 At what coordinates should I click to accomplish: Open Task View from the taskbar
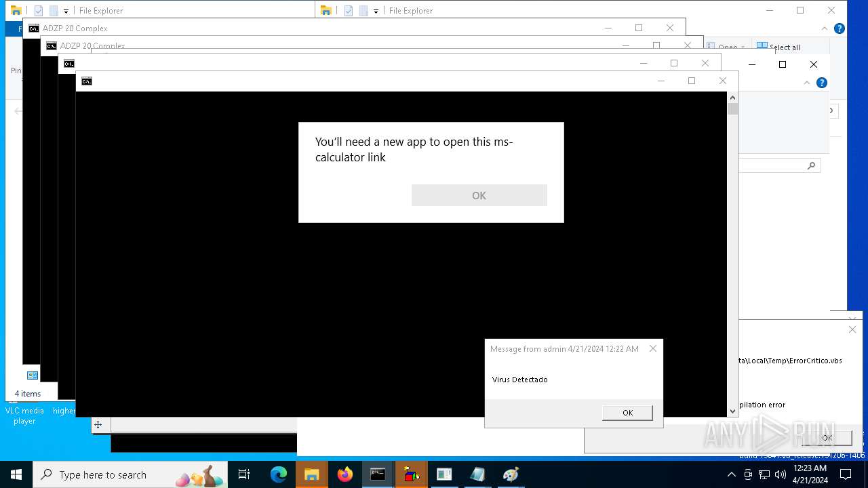pos(244,474)
